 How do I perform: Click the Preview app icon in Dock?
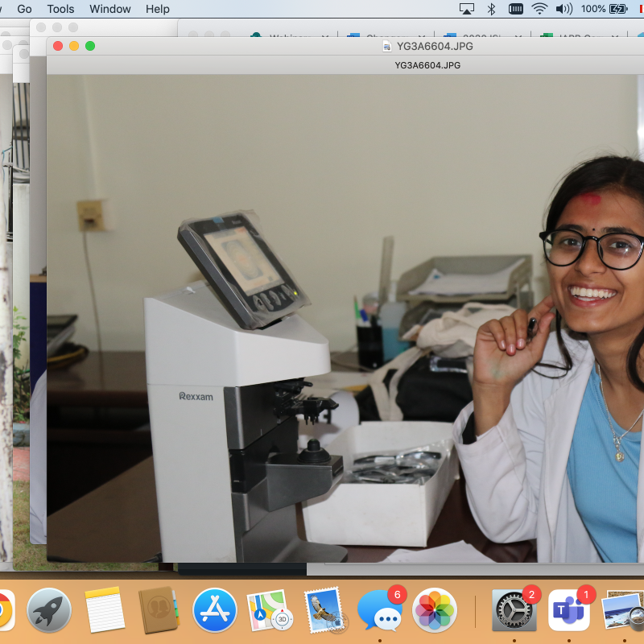click(x=623, y=610)
